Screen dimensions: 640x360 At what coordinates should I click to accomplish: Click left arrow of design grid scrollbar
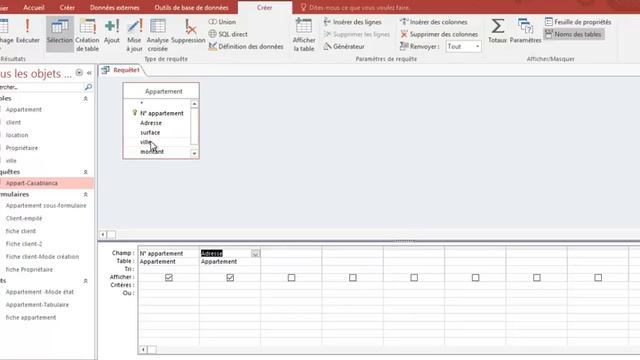click(x=143, y=349)
